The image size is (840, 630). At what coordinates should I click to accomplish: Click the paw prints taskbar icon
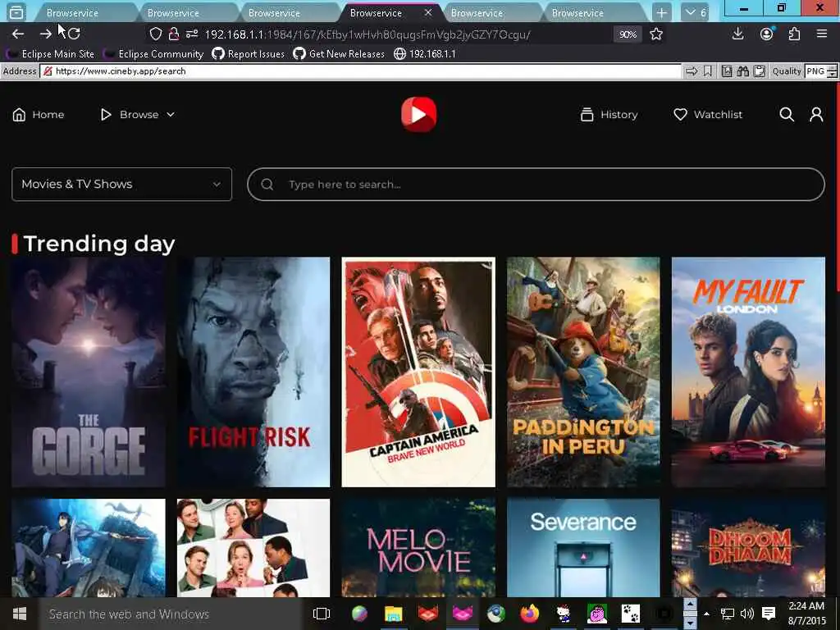click(x=631, y=614)
